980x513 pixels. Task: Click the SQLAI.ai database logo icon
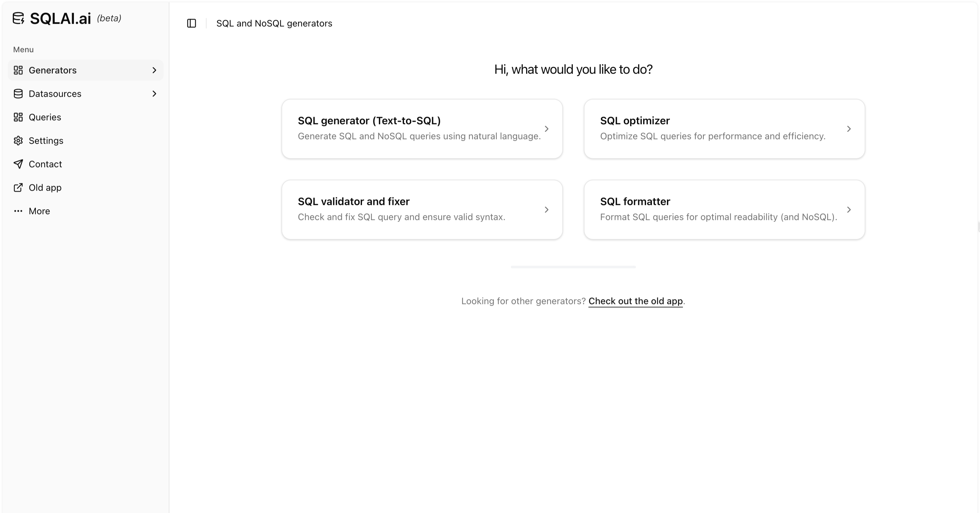pyautogui.click(x=18, y=18)
